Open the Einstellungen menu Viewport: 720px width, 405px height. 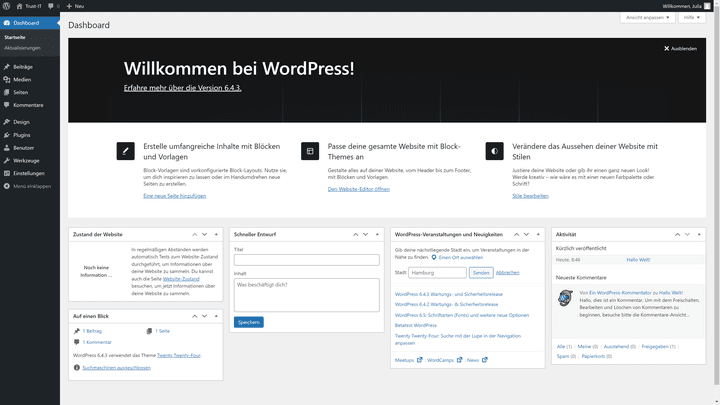tap(30, 174)
